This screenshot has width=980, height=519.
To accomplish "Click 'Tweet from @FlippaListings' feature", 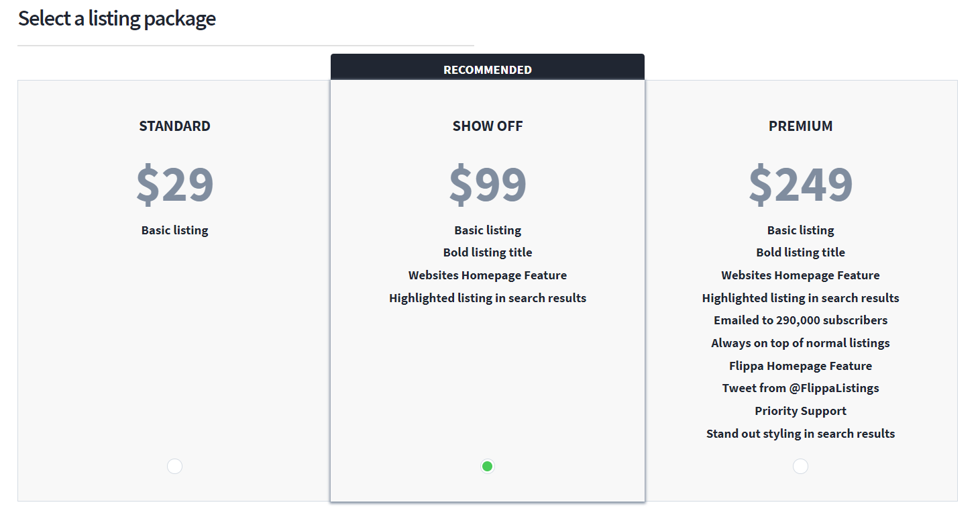I will pyautogui.click(x=800, y=388).
